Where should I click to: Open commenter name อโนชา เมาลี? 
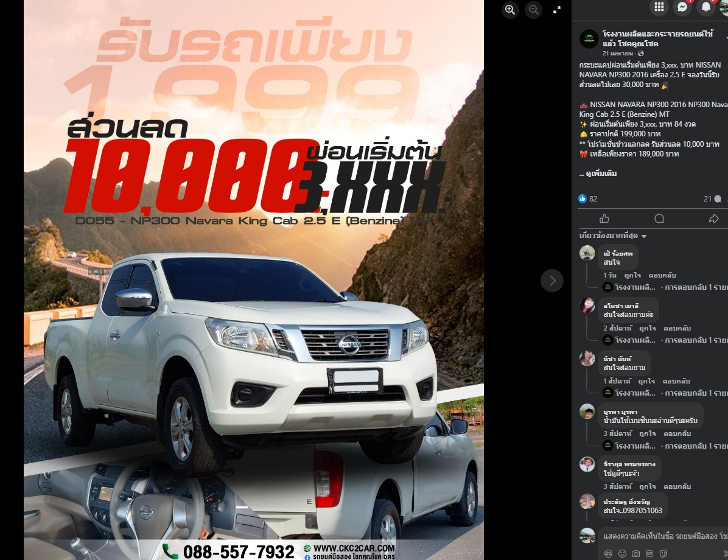[x=621, y=306]
